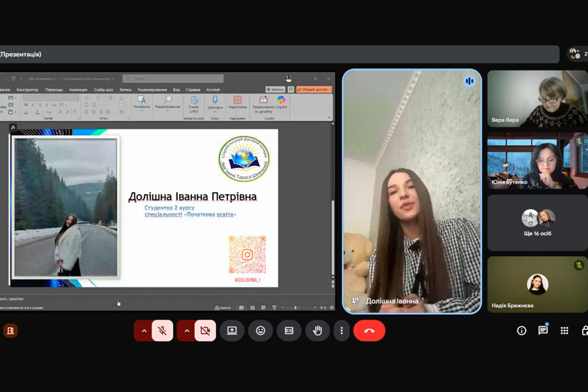Viewport: 588px width, 392px height.
Task: Select the Вера Вера video tile
Action: coord(538,99)
